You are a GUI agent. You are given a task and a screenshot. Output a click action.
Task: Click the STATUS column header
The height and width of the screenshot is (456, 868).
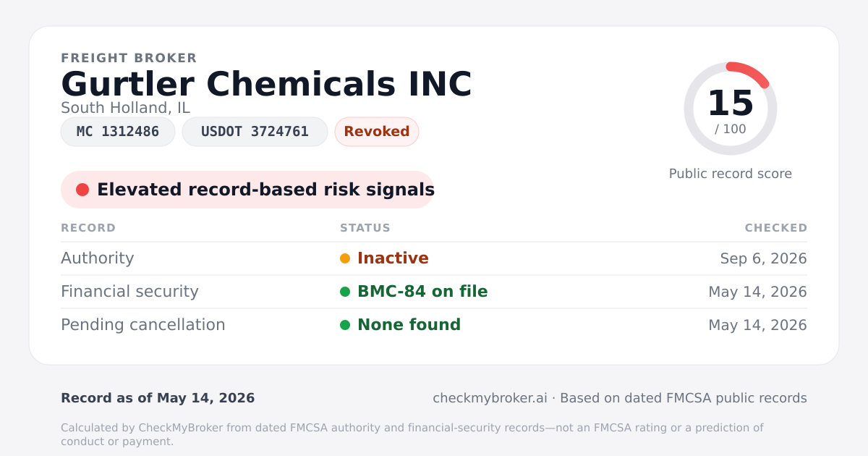coord(365,228)
